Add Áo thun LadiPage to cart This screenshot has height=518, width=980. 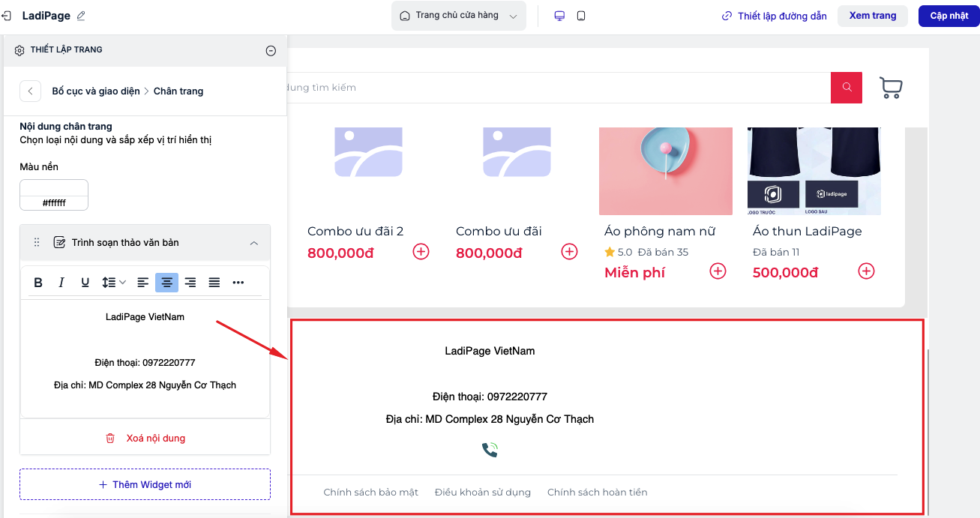[x=867, y=271]
